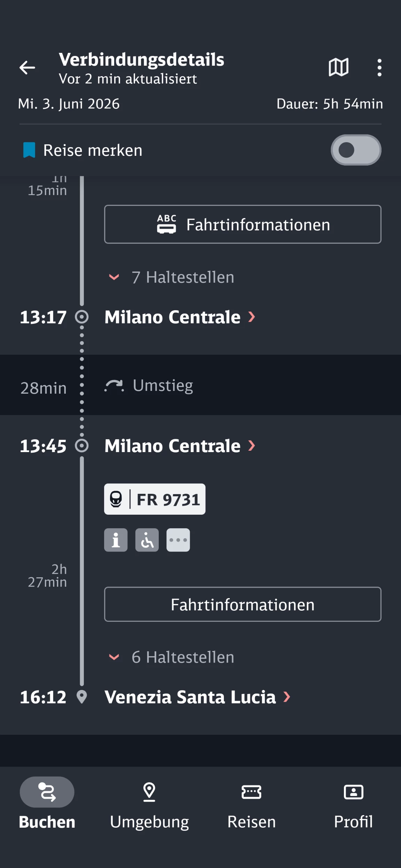This screenshot has width=401, height=868.
Task: Expand the 7 Haltestellen list
Action: tap(172, 277)
